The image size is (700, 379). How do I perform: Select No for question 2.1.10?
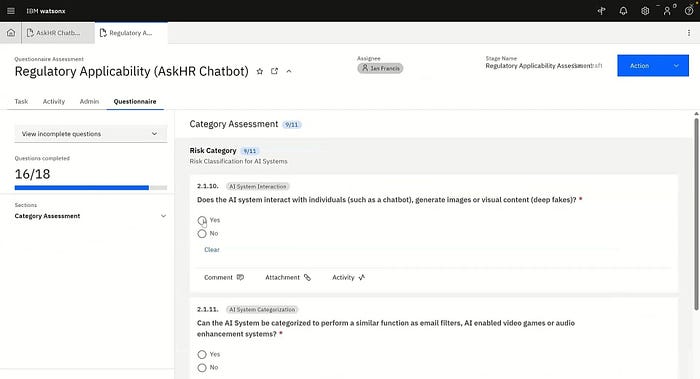point(202,233)
